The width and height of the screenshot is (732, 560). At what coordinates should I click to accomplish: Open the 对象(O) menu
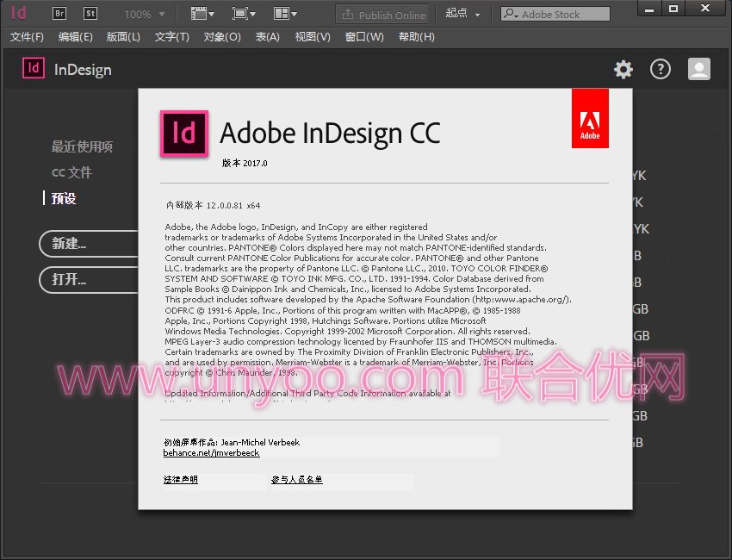pos(222,37)
